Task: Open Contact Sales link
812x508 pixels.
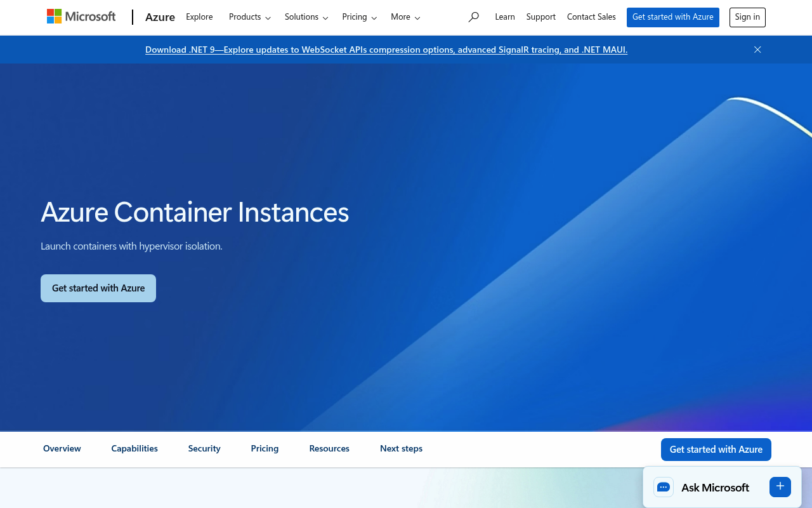Action: tap(591, 17)
